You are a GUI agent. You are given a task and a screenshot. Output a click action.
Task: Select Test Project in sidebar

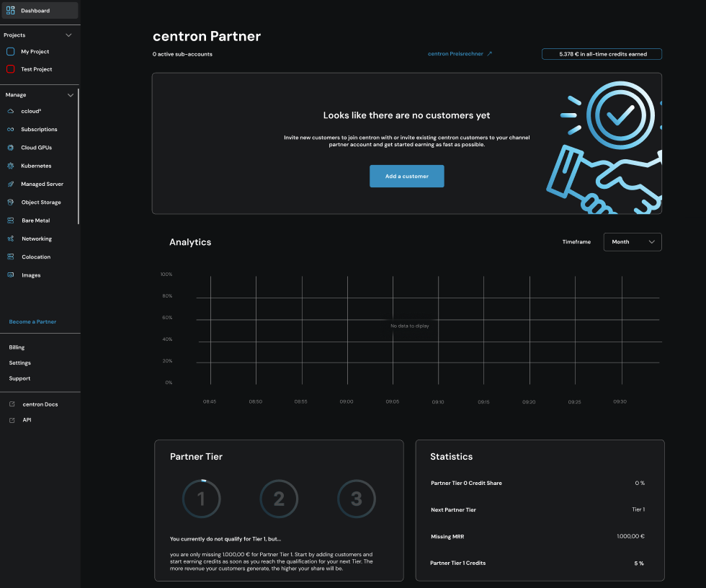pyautogui.click(x=37, y=69)
